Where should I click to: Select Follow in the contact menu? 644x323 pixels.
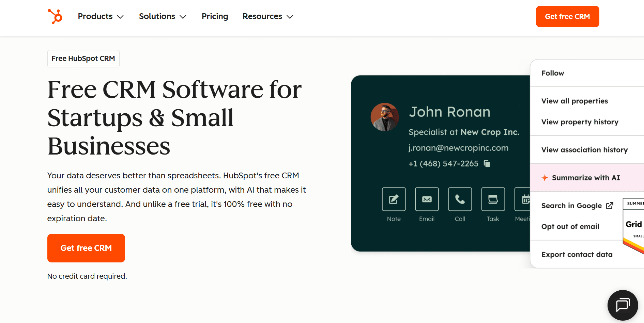point(553,73)
